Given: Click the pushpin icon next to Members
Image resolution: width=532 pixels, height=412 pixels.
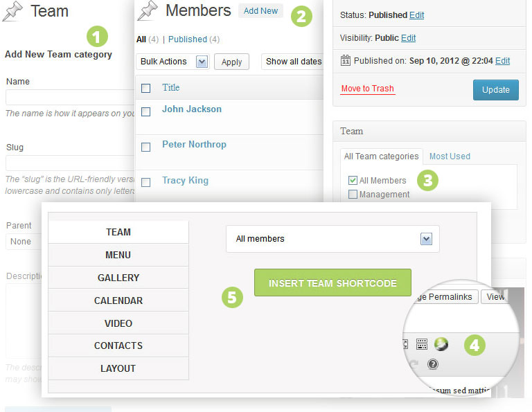Looking at the screenshot, I should (x=148, y=11).
